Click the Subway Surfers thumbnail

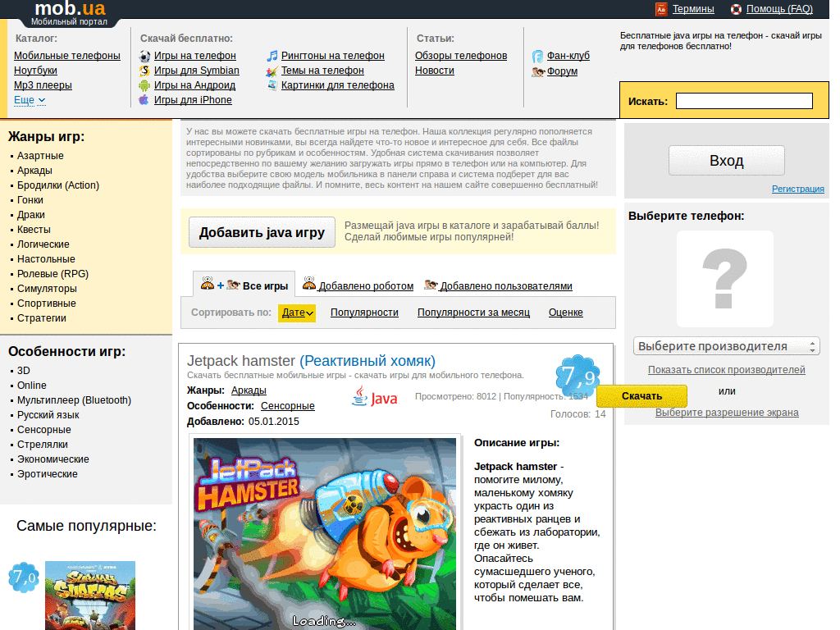pos(90,596)
